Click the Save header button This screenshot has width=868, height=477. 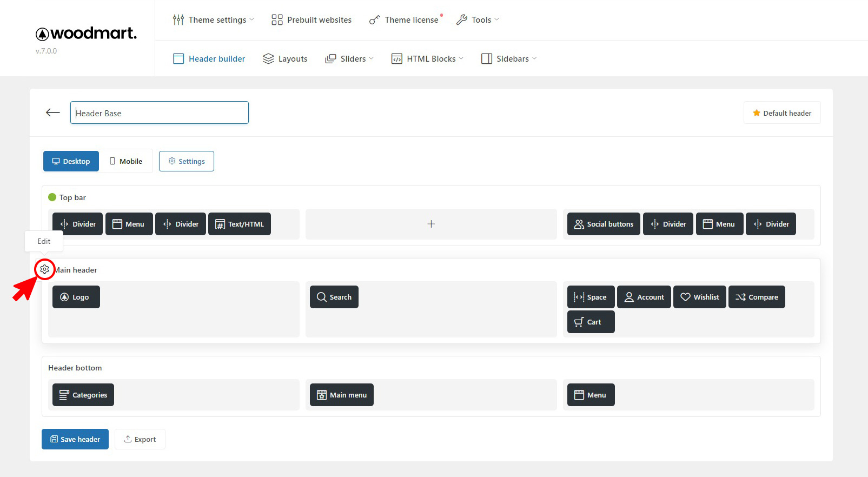(x=75, y=439)
